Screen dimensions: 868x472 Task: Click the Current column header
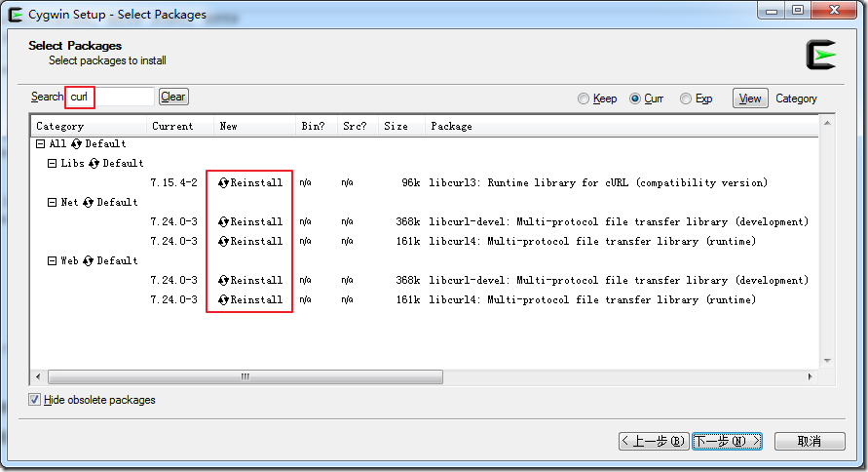(x=180, y=127)
